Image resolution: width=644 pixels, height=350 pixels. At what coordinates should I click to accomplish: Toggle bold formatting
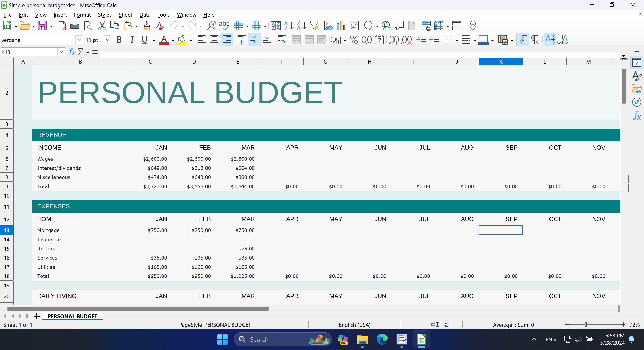(x=119, y=40)
